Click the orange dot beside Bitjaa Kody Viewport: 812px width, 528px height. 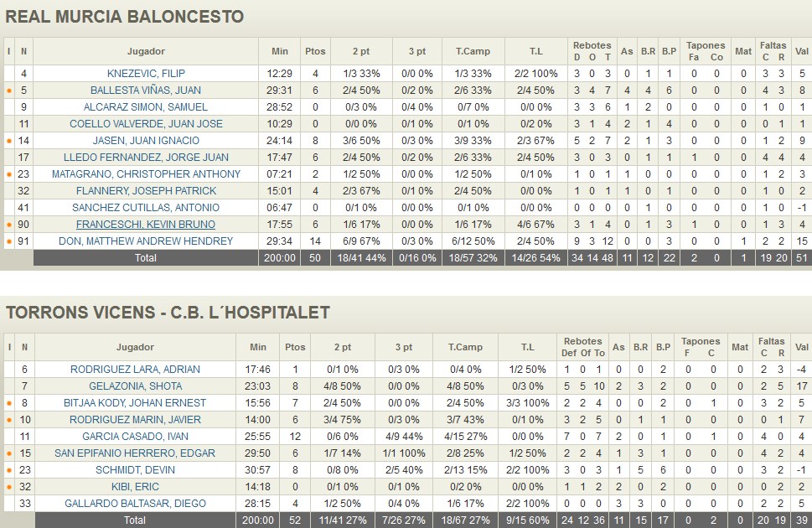pyautogui.click(x=9, y=403)
